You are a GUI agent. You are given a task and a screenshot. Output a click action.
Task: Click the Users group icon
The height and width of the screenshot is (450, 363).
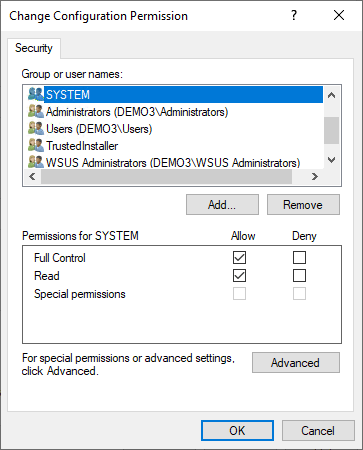pyautogui.click(x=36, y=128)
